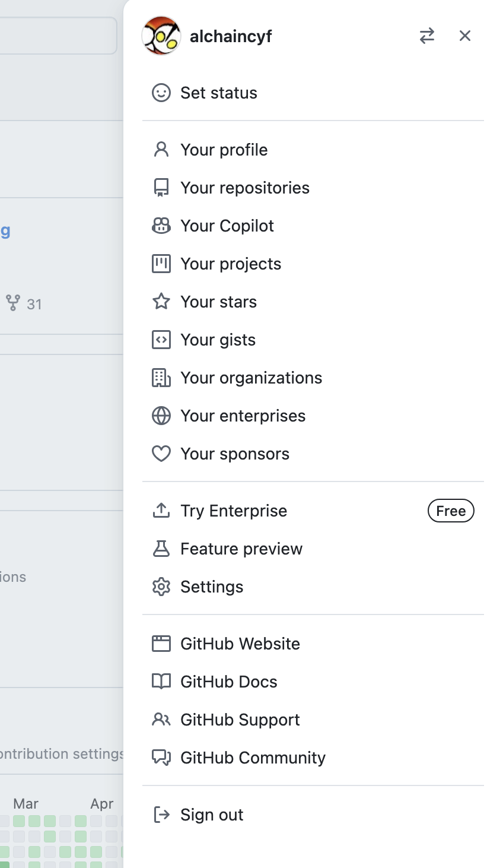Click the heart icon for sponsors

click(x=161, y=454)
